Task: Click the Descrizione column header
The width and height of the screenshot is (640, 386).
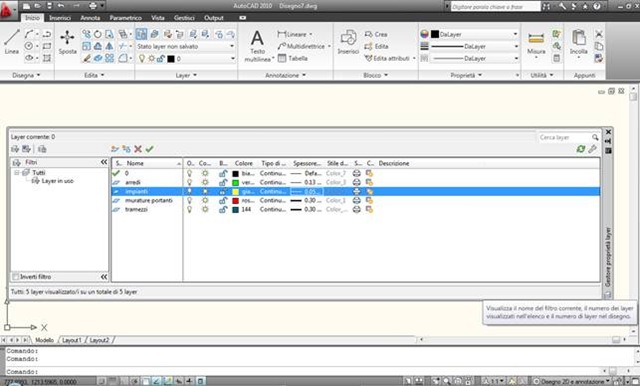Action: point(393,163)
